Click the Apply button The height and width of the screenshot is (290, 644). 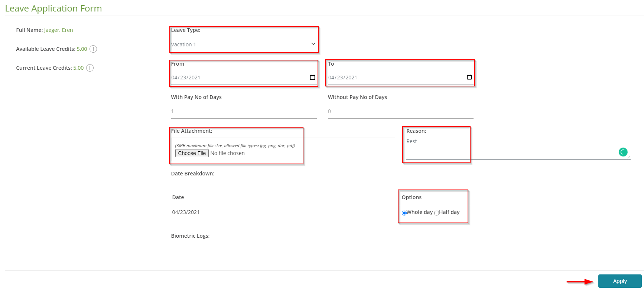(620, 281)
